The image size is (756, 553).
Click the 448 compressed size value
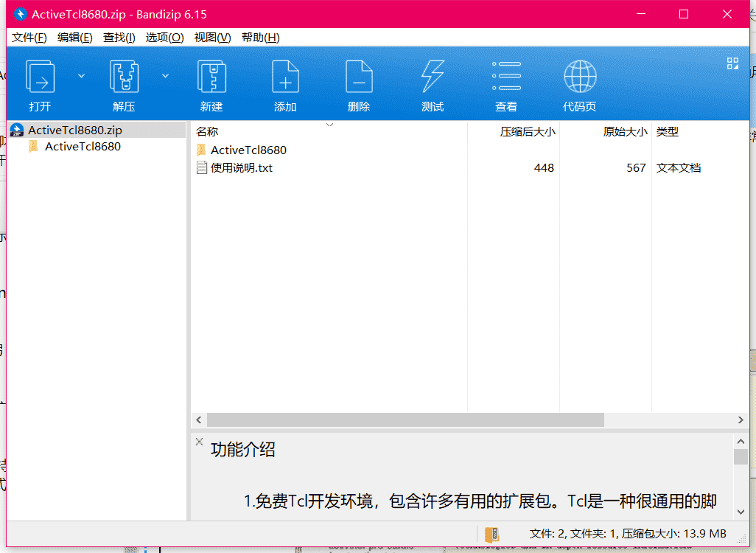tap(544, 168)
